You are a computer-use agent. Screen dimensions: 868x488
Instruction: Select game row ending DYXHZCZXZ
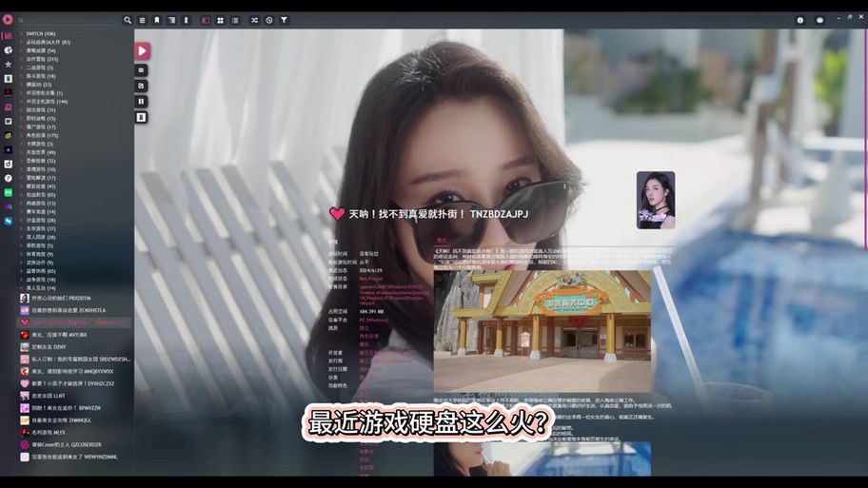pyautogui.click(x=75, y=383)
